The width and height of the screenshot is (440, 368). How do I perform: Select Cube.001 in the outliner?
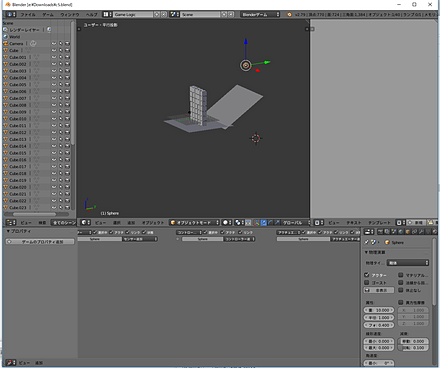pos(18,57)
